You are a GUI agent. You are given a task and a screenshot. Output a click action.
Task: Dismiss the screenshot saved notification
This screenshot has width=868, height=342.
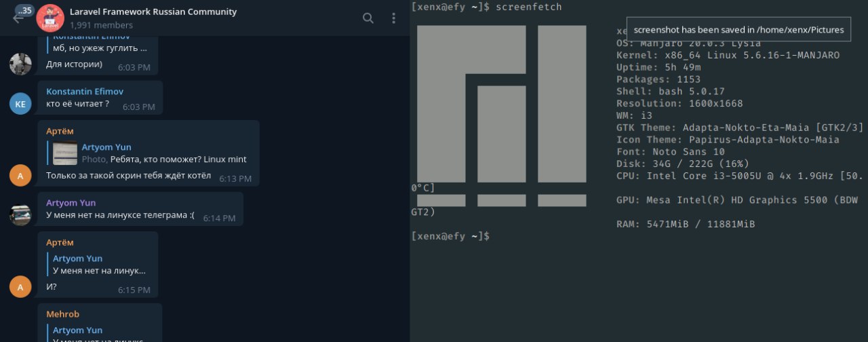tap(738, 30)
